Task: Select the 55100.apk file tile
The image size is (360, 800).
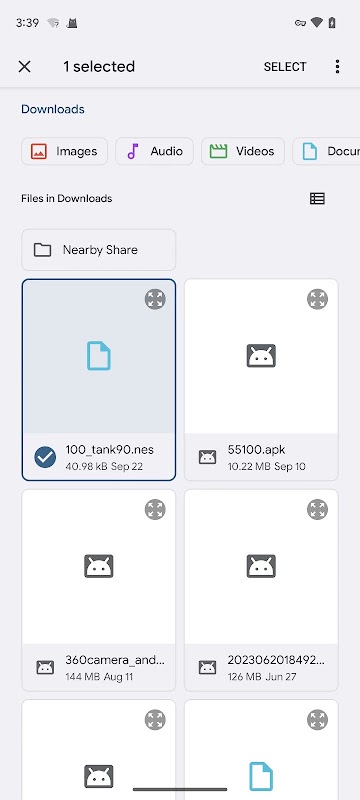Action: pos(261,380)
